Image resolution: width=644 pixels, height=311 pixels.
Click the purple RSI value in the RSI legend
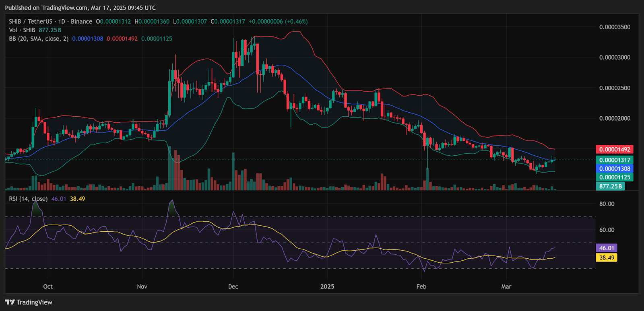(x=59, y=199)
